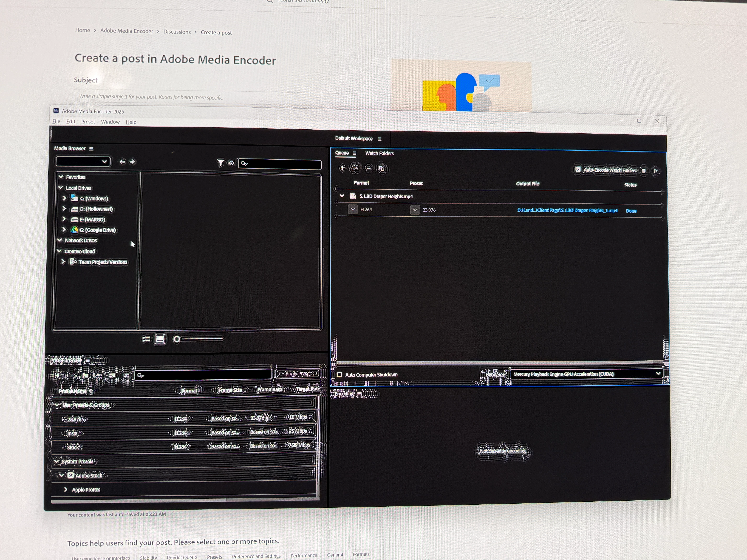
Task: Click the Duplicate icon in Queue toolbar
Action: click(x=382, y=168)
